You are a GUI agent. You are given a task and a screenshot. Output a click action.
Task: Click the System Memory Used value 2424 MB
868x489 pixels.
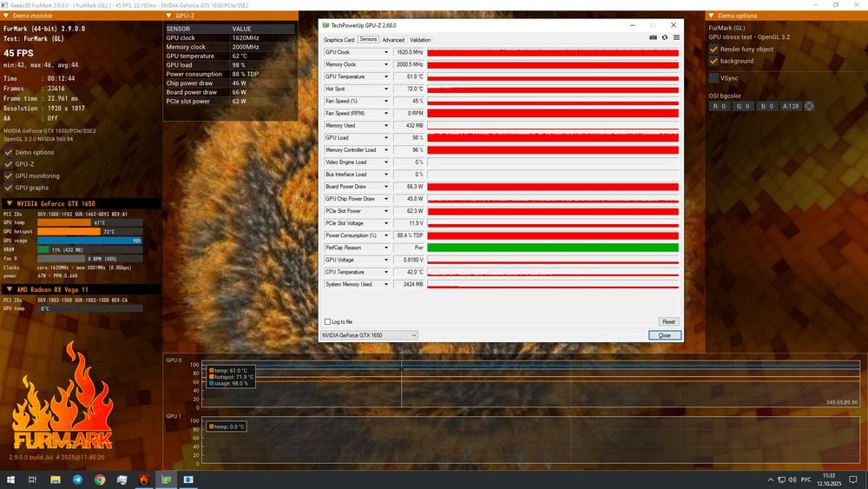tap(409, 284)
